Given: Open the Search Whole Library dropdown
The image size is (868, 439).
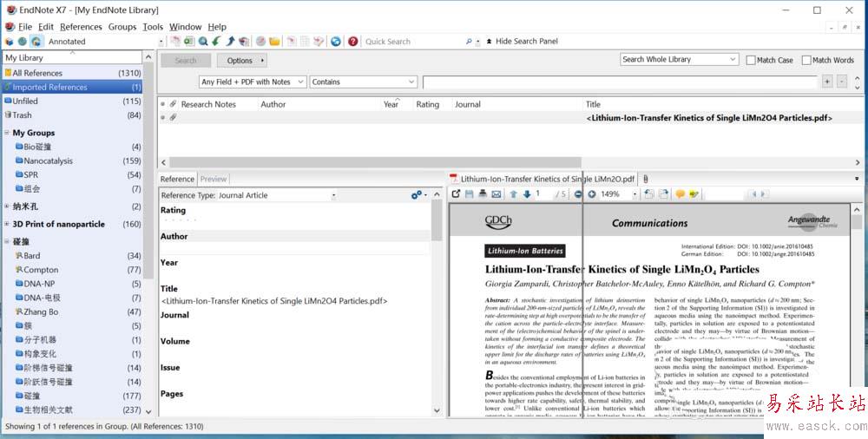Looking at the screenshot, I should pyautogui.click(x=680, y=59).
